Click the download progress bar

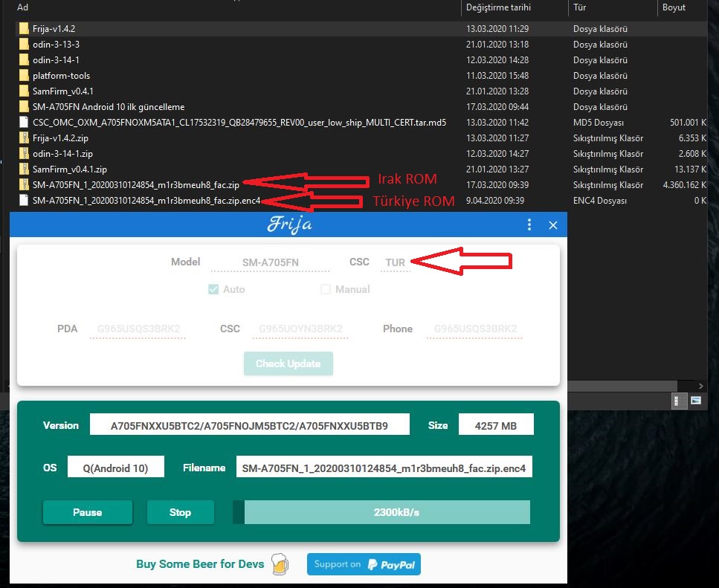[x=381, y=512]
